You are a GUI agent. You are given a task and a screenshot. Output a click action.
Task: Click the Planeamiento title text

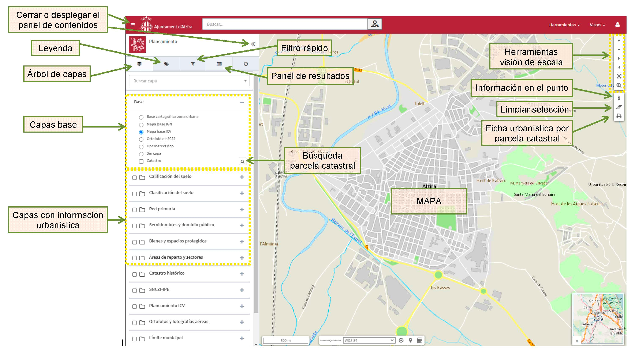click(163, 42)
